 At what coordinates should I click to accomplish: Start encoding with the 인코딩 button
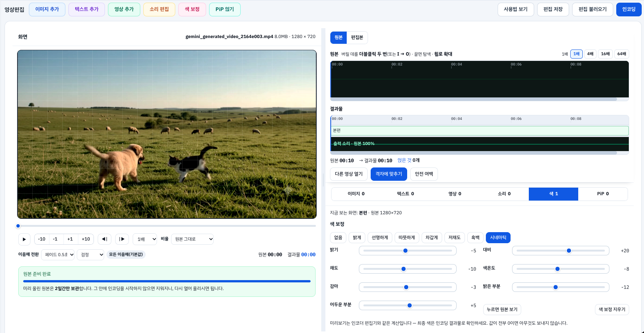629,10
